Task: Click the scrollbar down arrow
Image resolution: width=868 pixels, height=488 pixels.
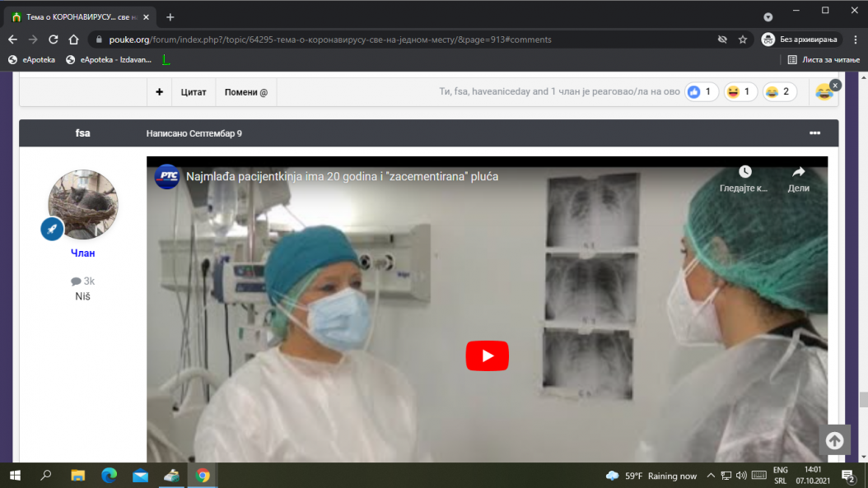Action: tap(864, 457)
